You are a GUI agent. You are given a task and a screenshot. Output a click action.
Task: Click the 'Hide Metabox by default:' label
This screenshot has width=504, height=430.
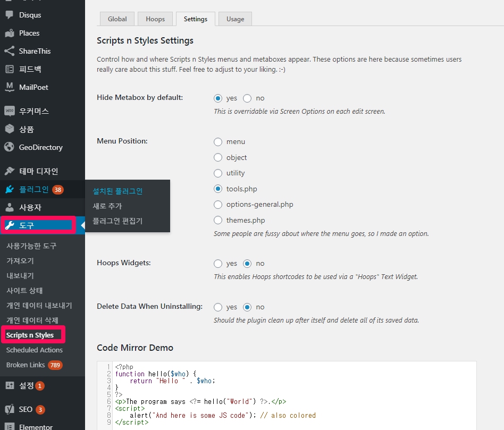click(x=140, y=98)
